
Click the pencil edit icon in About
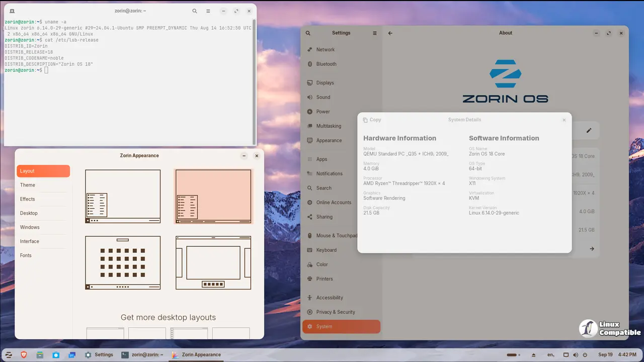click(589, 131)
